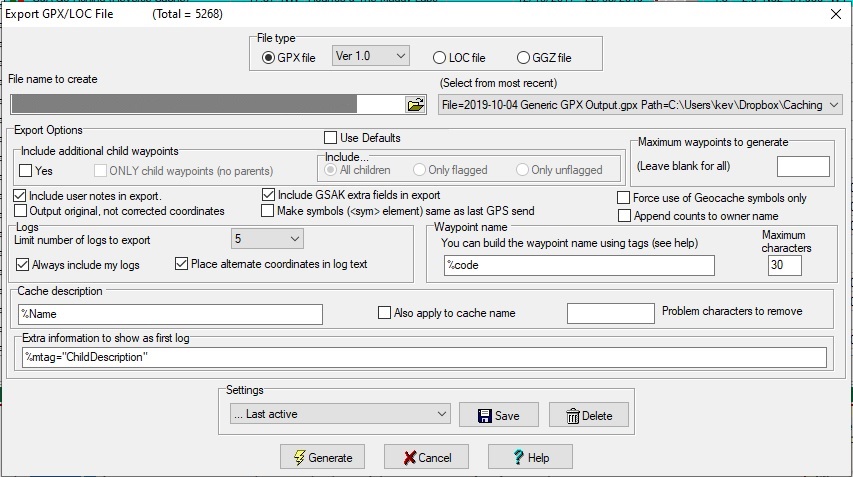The width and height of the screenshot is (853, 477).
Task: Enable the Use Defaults checkbox
Action: (331, 138)
